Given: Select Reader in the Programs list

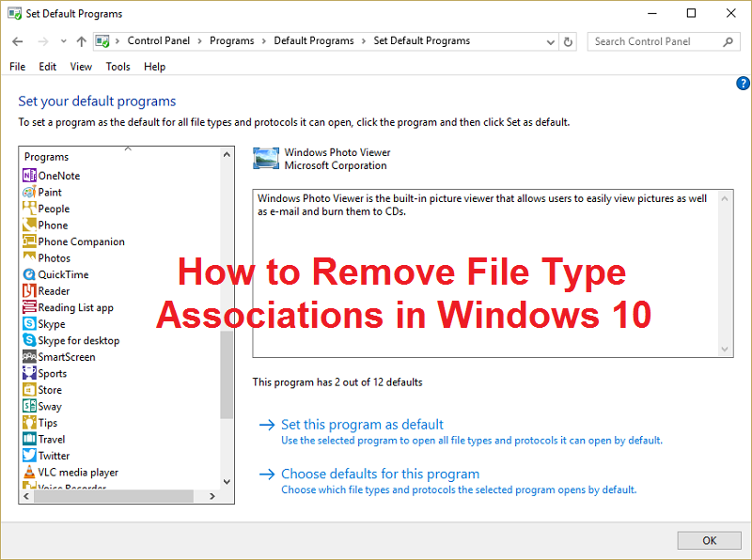Looking at the screenshot, I should [55, 290].
